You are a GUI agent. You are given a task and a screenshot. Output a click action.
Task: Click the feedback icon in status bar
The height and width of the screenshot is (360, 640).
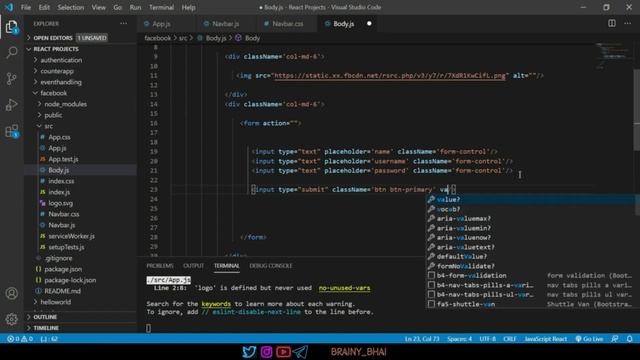click(x=615, y=339)
